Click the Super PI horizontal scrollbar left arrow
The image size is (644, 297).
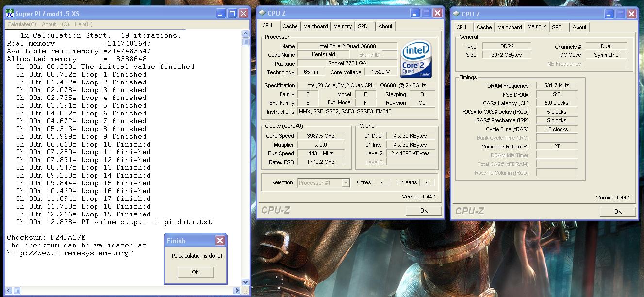pyautogui.click(x=9, y=291)
